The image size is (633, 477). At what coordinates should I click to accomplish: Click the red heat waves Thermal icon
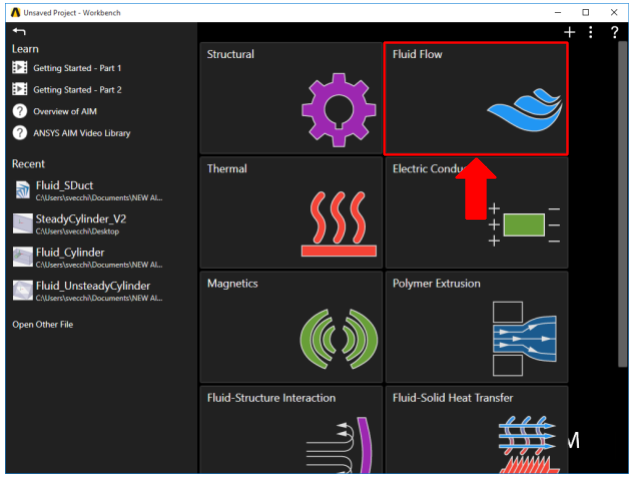pos(339,224)
